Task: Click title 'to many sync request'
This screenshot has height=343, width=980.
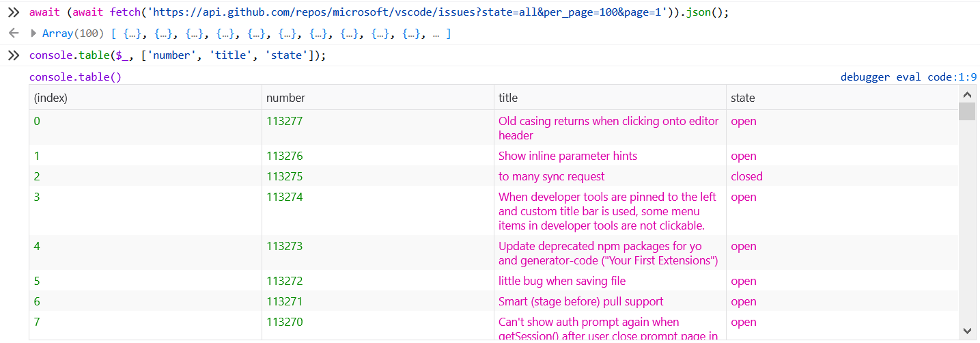Action: 551,176
